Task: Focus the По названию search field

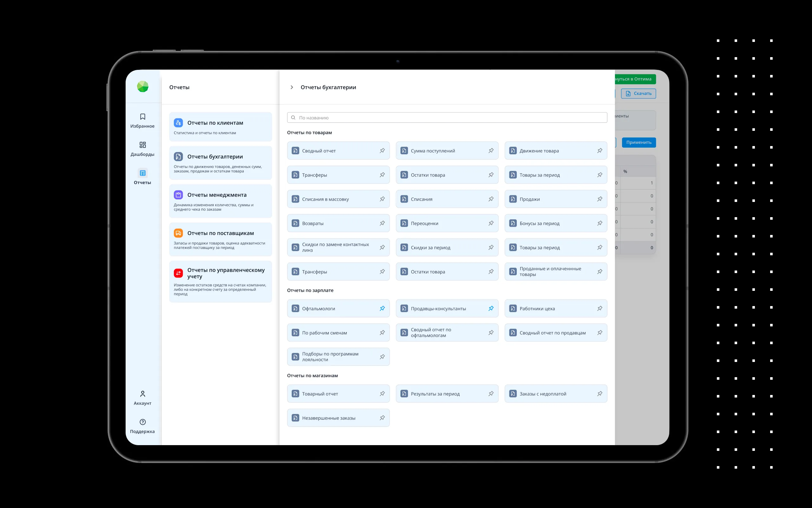Action: [x=447, y=117]
